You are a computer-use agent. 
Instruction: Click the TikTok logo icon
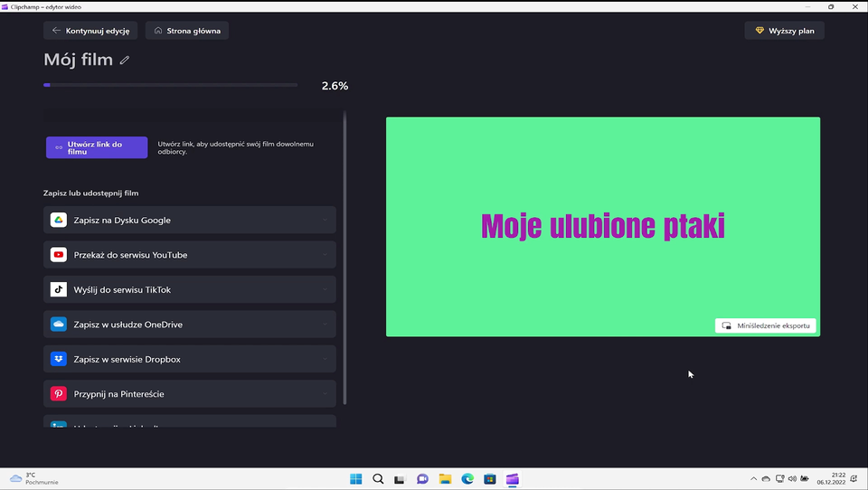point(58,290)
